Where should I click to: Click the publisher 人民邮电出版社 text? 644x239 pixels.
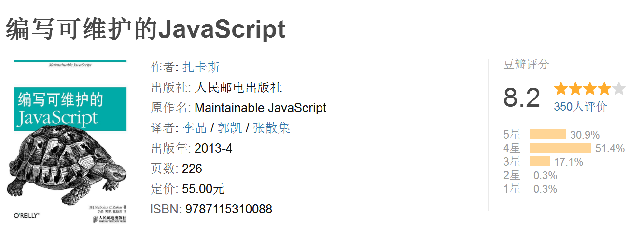click(x=238, y=87)
